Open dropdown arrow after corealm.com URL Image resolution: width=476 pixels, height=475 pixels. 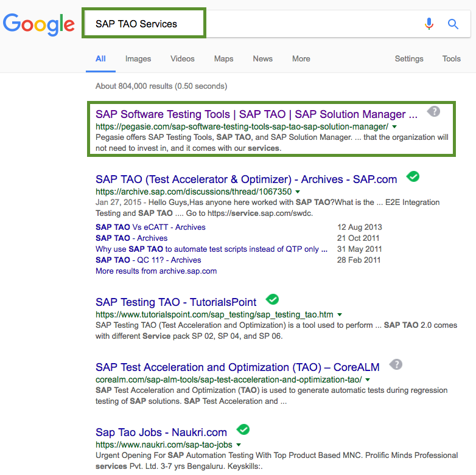368,380
